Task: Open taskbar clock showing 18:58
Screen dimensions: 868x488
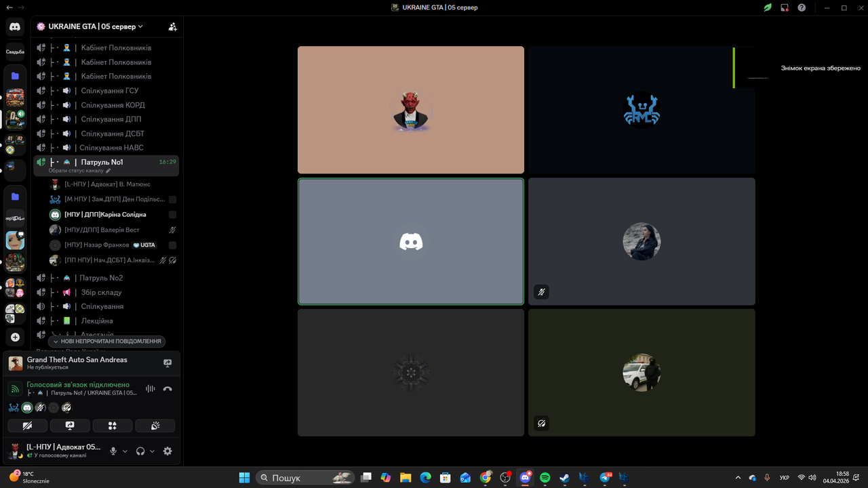Action: [x=836, y=478]
